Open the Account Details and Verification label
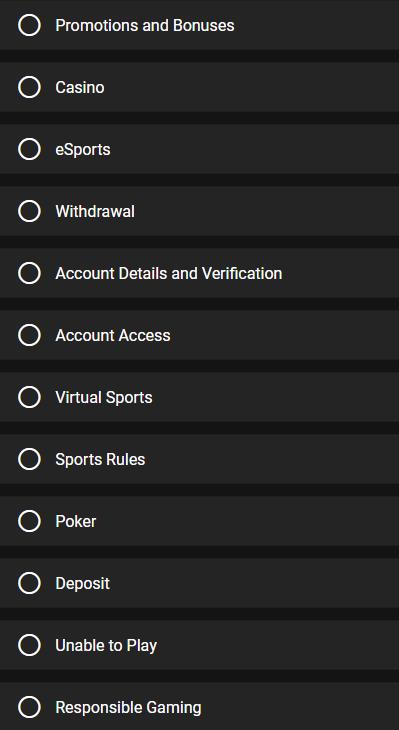 pyautogui.click(x=169, y=273)
